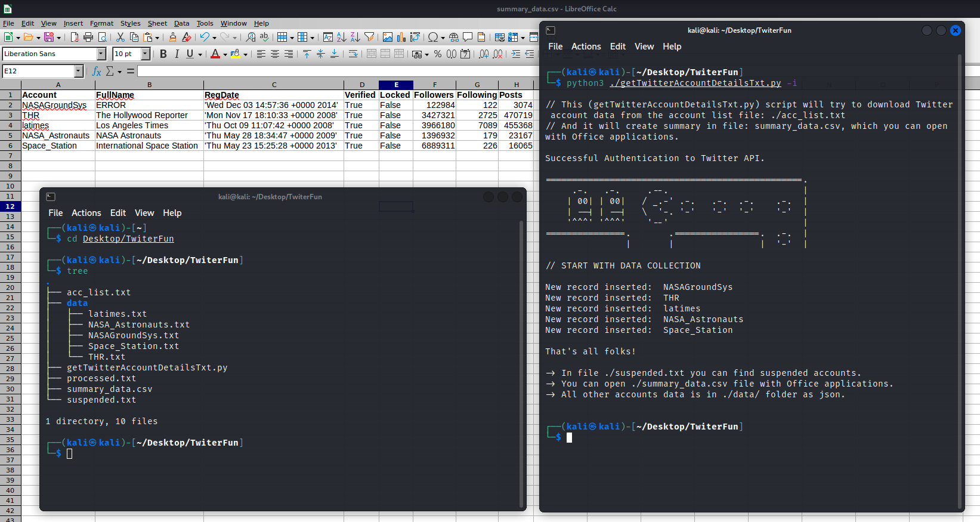Click the Increase Indent icon

click(516, 54)
